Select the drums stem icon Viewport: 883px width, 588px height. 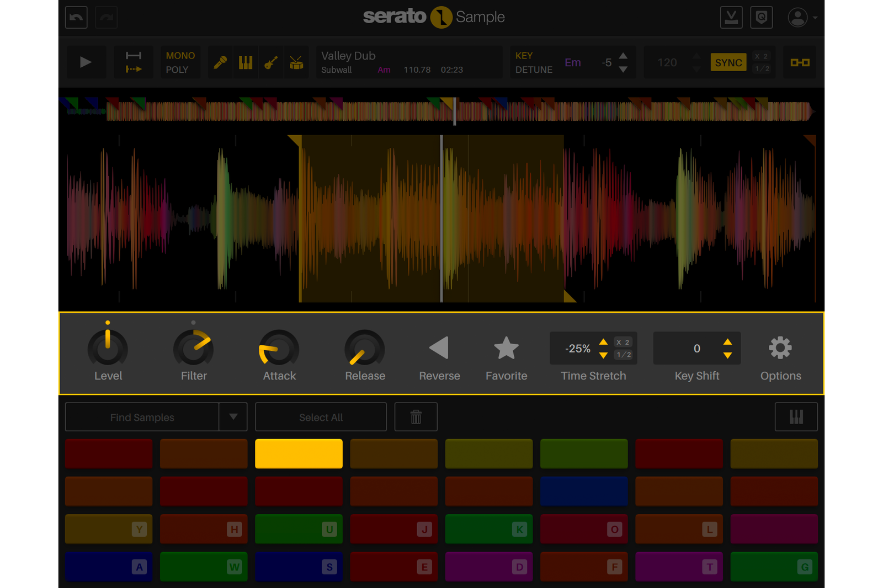295,62
